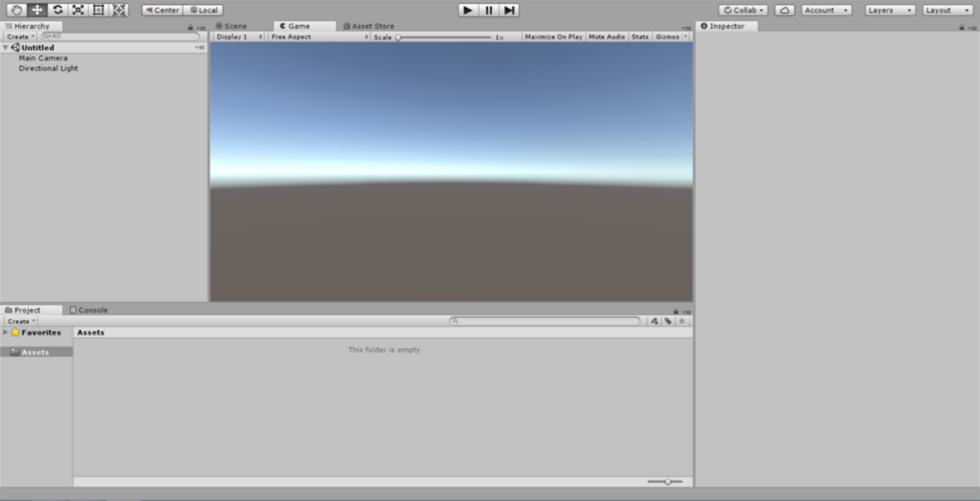Lock the Inspector panel
Screen dimensions: 980x501
(963, 27)
